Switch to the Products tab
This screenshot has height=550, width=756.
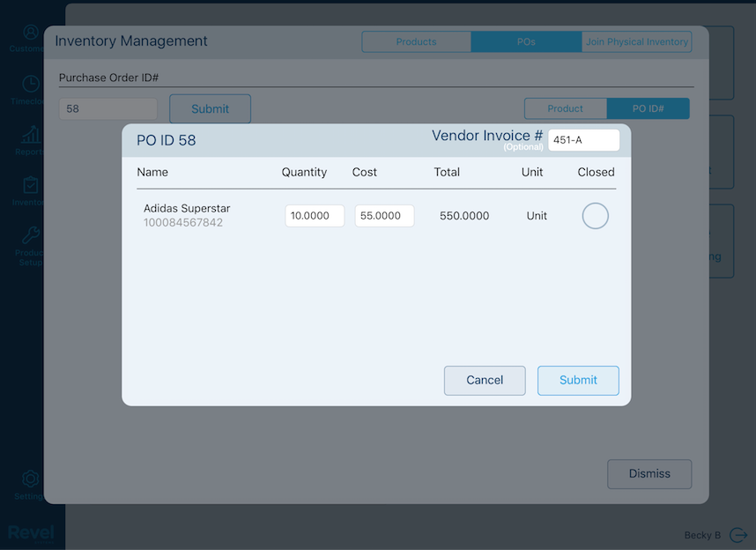pyautogui.click(x=416, y=41)
